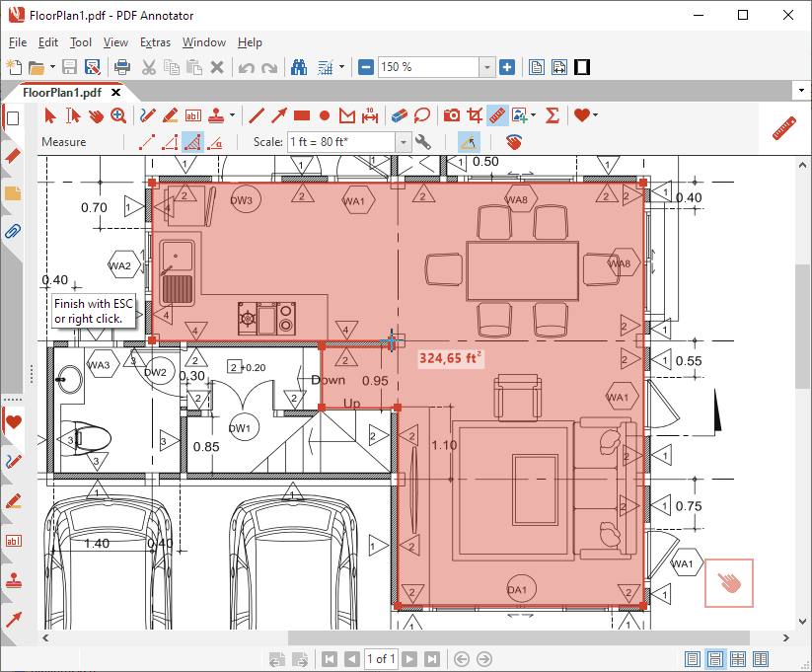Choose the Text tool in the main toolbar
The image size is (812, 672).
point(193,115)
